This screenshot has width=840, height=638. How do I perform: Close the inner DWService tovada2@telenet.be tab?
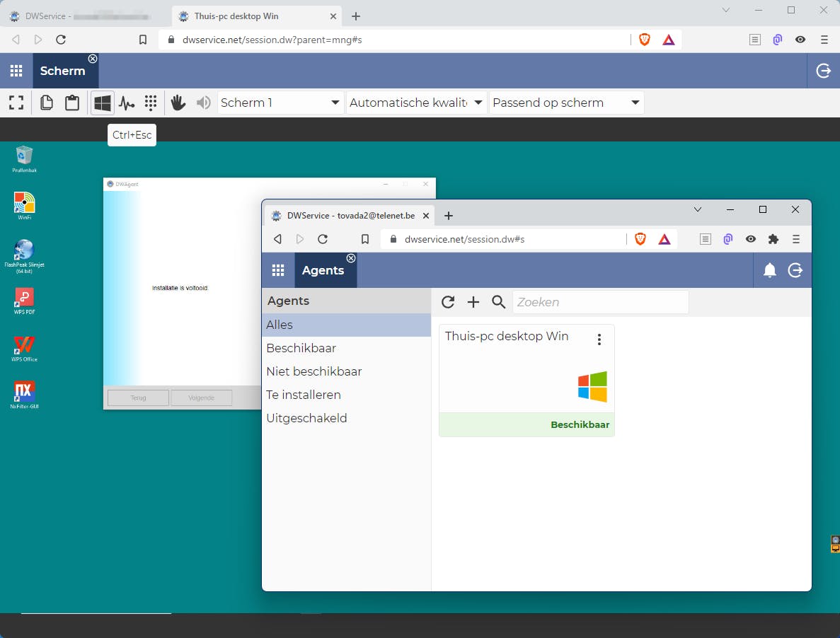426,216
